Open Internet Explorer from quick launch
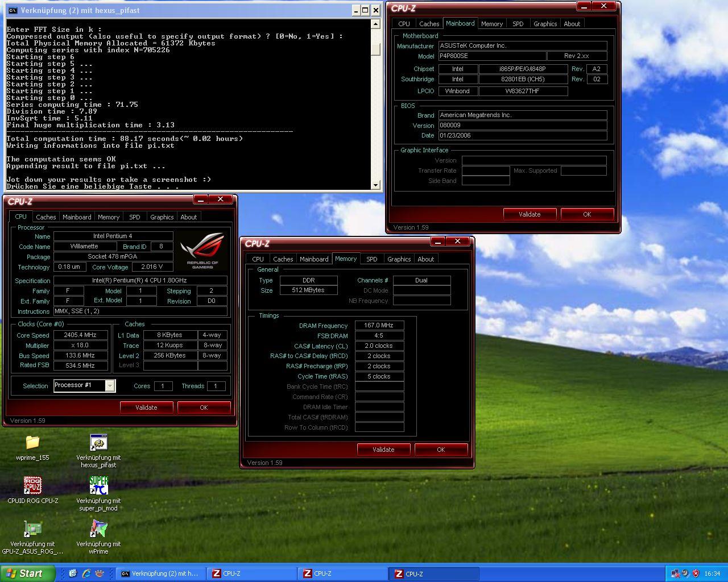 (x=86, y=573)
